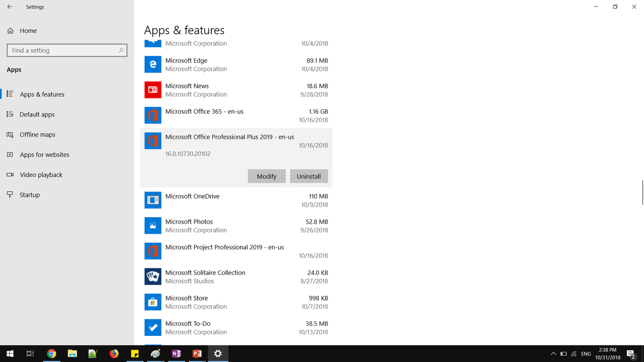Open the Default apps settings page
Screen dimensions: 644x362
[37, 115]
